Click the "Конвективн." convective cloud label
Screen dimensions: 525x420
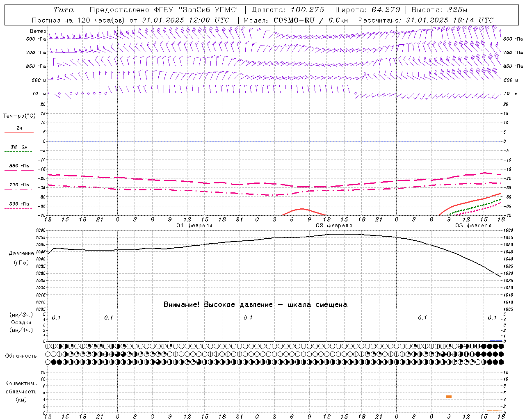21,383
